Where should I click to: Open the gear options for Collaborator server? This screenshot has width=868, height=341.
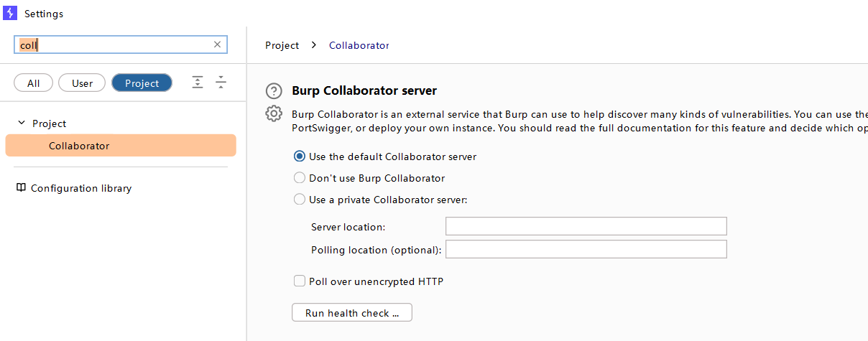coord(273,113)
